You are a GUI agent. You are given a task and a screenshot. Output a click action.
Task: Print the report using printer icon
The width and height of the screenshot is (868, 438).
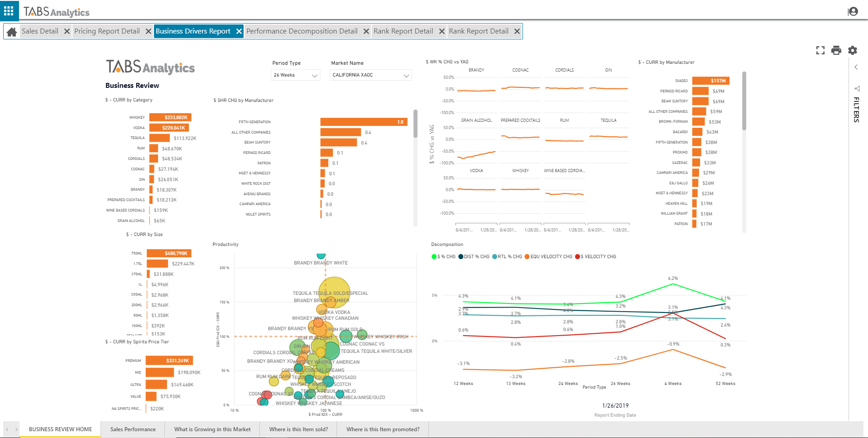(x=836, y=50)
